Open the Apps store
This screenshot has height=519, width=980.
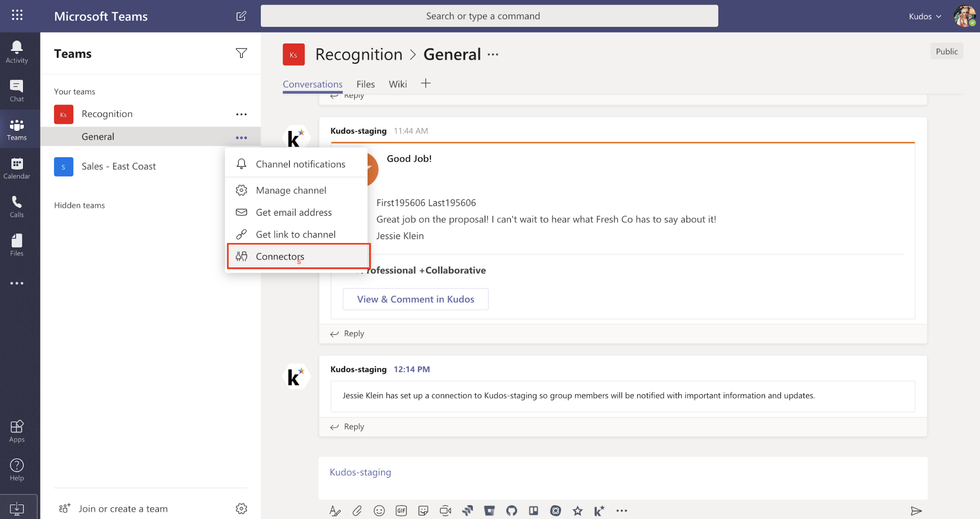(x=17, y=431)
